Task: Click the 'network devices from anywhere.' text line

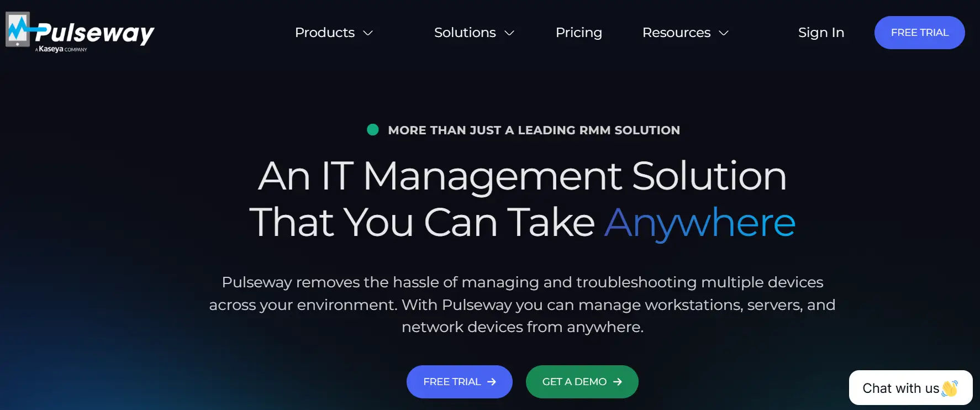Action: coord(523,327)
